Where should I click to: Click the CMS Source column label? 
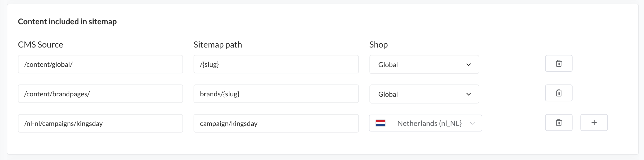coord(41,45)
